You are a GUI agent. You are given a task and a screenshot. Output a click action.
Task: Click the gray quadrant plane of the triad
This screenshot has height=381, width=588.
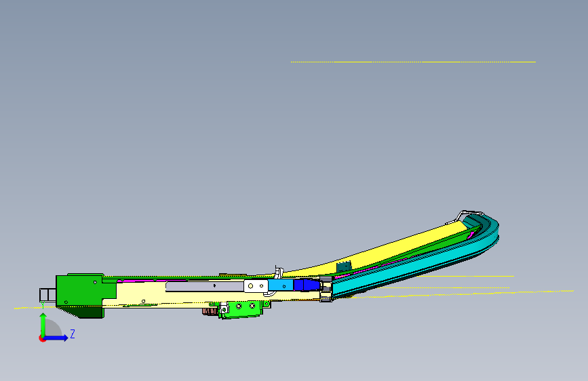click(x=53, y=329)
